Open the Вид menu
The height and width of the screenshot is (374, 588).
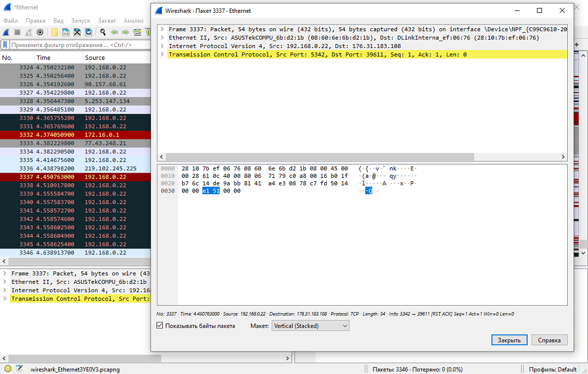[x=59, y=21]
